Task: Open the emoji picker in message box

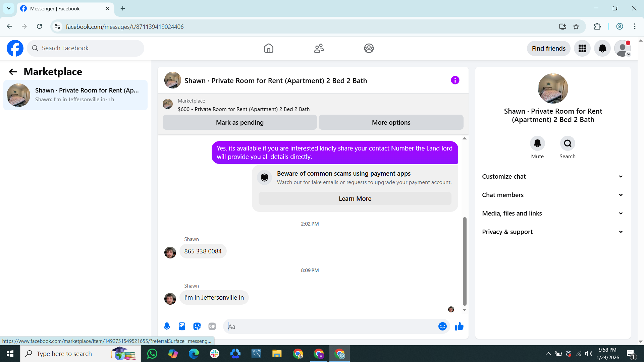Action: click(442, 326)
